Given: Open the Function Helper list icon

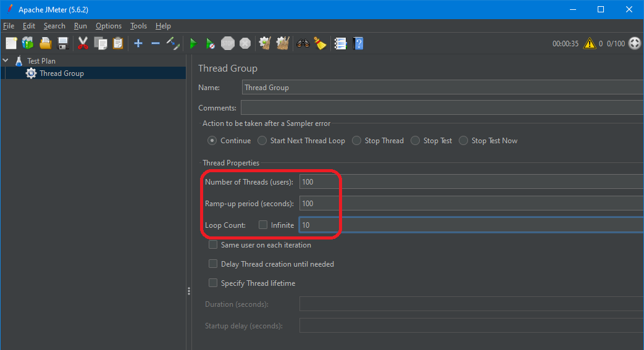Looking at the screenshot, I should tap(340, 43).
